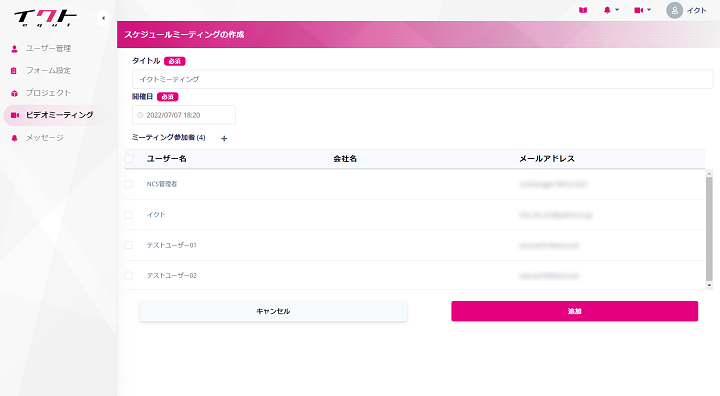Focus the タイトル input field
Screen dimensions: 720x396
422,79
